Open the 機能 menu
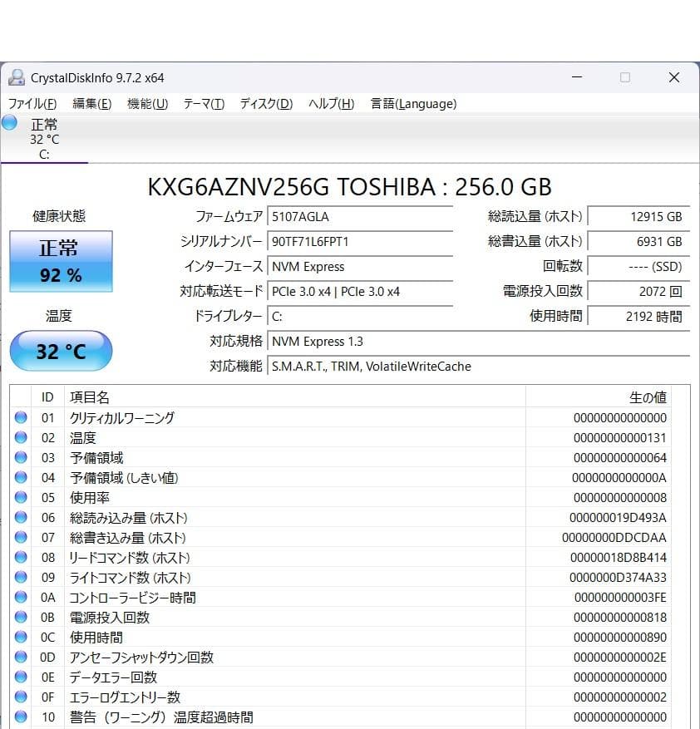700x729 pixels. pos(146,104)
